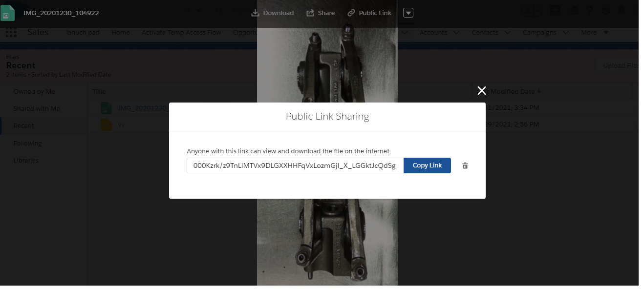Screen dimensions: 644x289
Task: Open the More navigation menu
Action: tap(595, 32)
